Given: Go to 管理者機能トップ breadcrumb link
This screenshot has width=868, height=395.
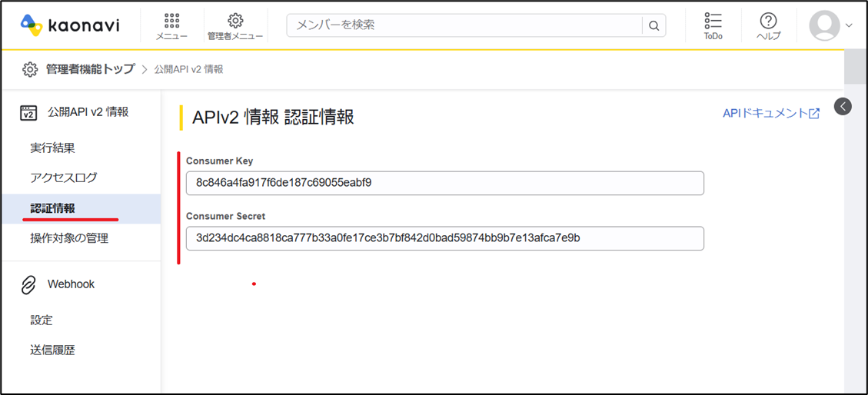Looking at the screenshot, I should pos(89,69).
